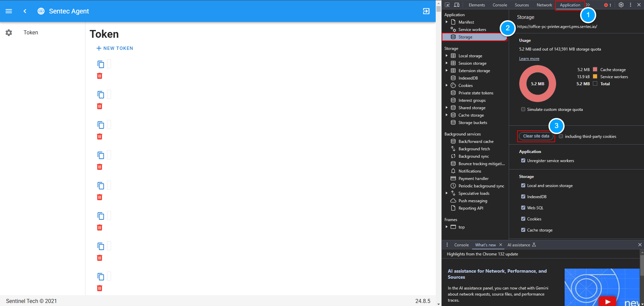Uncheck IndexedDB checkbox in Storage section

(523, 196)
